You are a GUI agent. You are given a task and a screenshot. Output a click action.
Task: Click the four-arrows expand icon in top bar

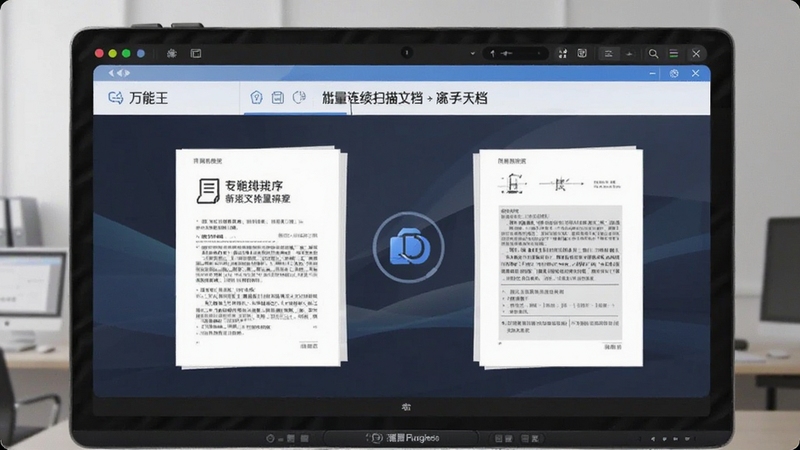click(563, 54)
